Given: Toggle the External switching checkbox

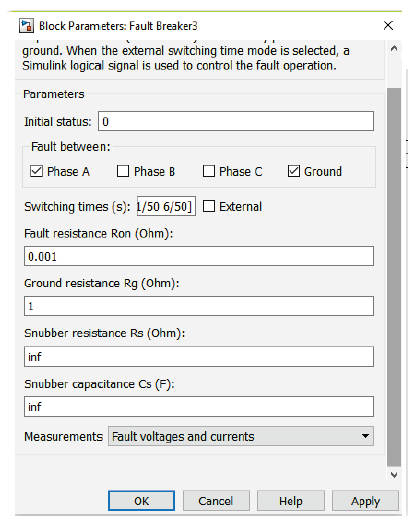Looking at the screenshot, I should pos(209,206).
